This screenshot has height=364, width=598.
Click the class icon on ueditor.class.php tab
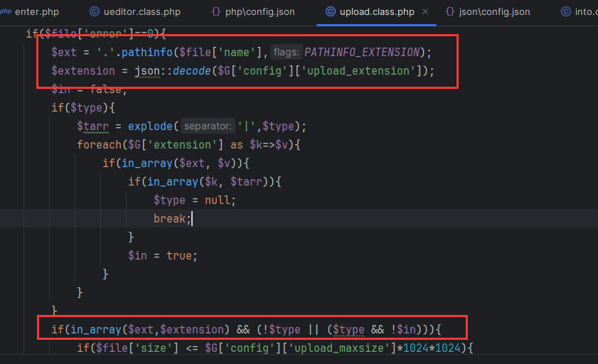pos(95,12)
